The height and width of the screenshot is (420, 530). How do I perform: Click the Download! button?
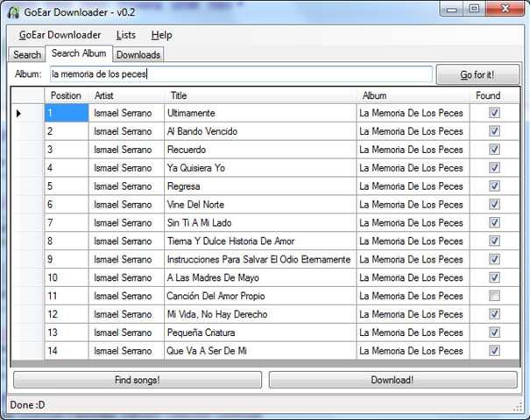coord(392,380)
